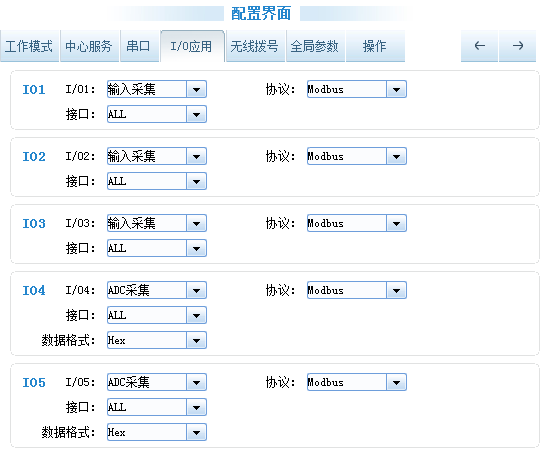Go to previous page with left arrow
Screen dimensions: 544x453
click(x=479, y=46)
